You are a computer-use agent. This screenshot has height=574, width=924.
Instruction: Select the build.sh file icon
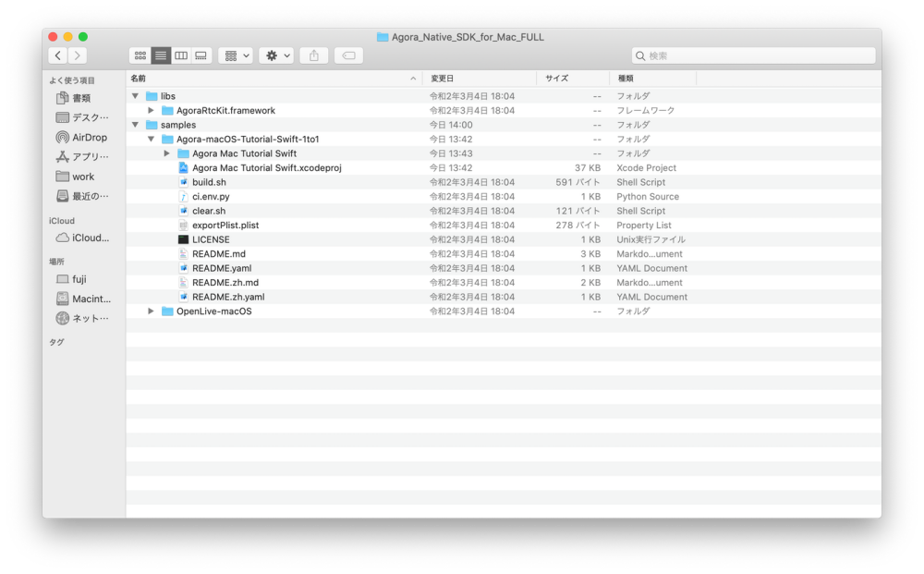[183, 182]
